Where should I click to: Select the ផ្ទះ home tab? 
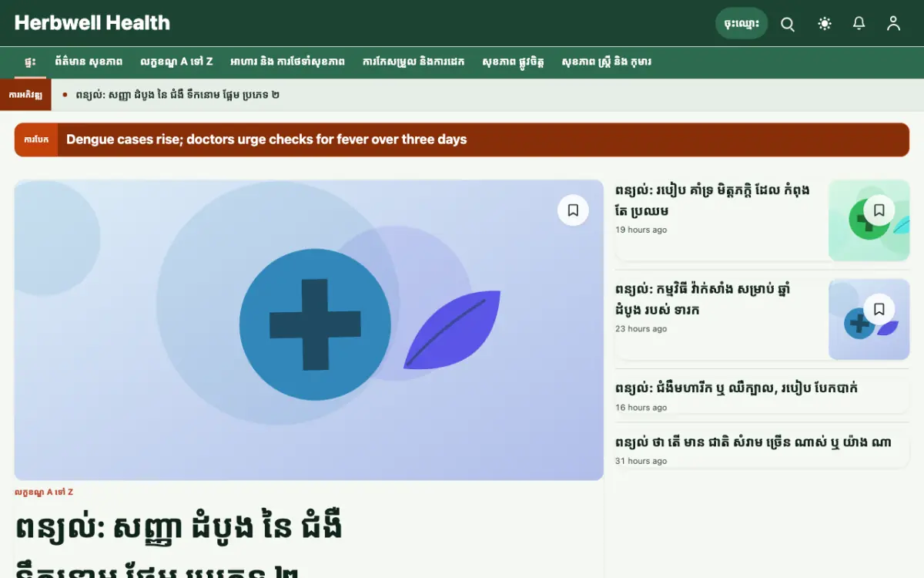30,62
